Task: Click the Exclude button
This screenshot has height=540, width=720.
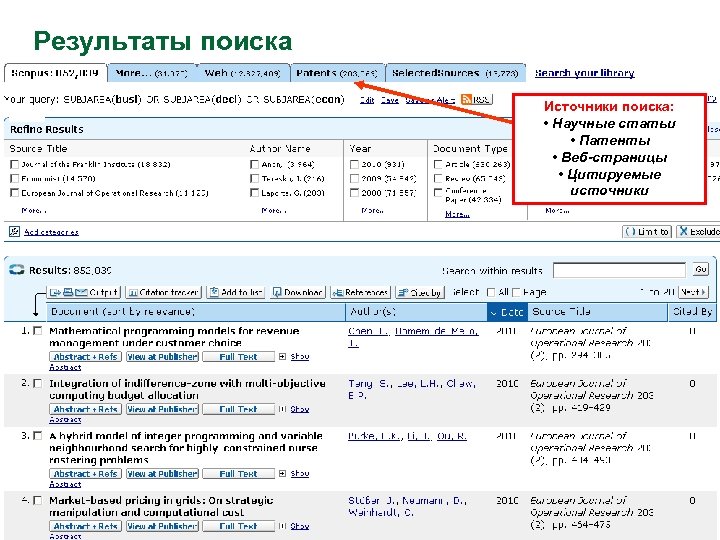Action: 698,231
